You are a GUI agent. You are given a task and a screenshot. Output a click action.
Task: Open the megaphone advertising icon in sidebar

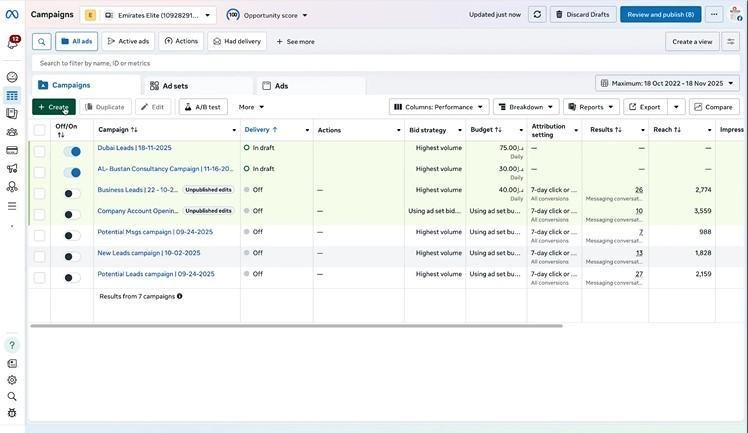[12, 168]
